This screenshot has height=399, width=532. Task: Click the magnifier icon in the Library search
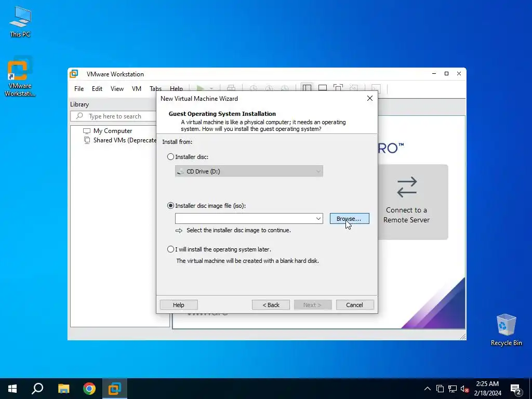[79, 116]
